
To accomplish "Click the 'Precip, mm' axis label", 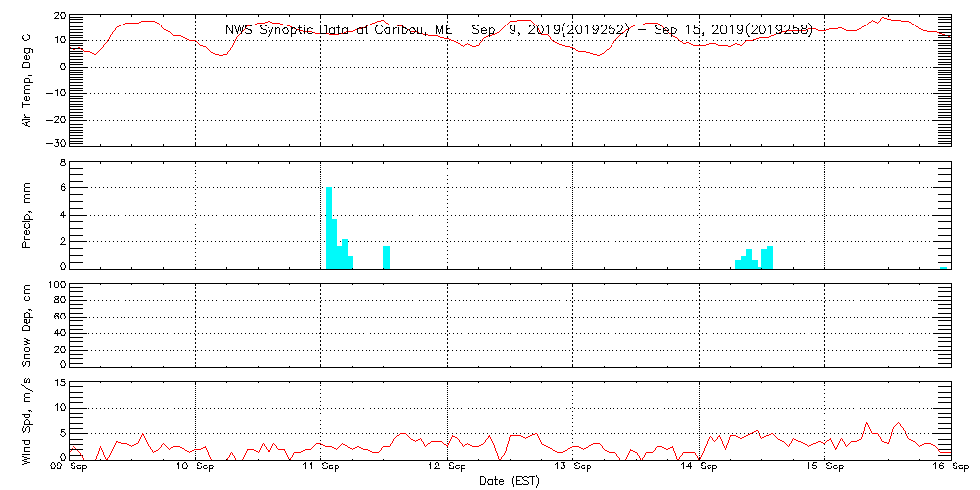I will tap(26, 214).
